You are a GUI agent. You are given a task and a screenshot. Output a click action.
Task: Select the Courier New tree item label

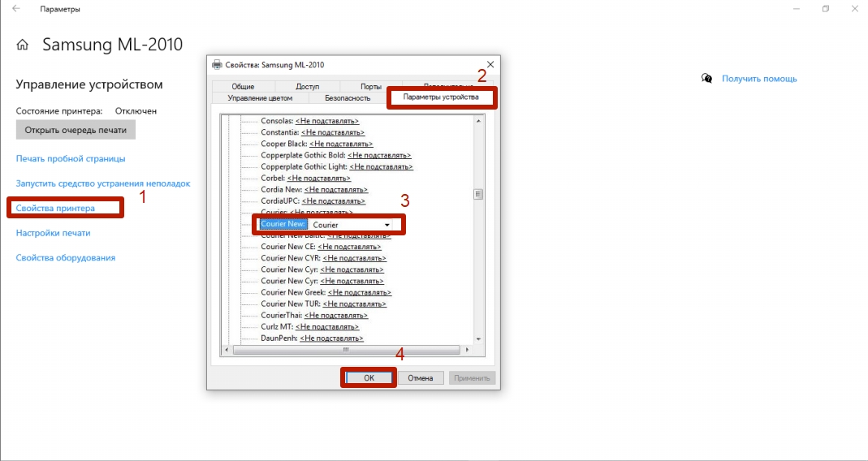(283, 224)
